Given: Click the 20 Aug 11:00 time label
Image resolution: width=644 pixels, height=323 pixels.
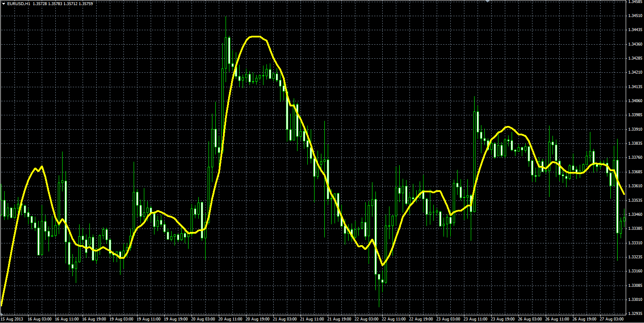Looking at the screenshot, I should click(x=231, y=319).
